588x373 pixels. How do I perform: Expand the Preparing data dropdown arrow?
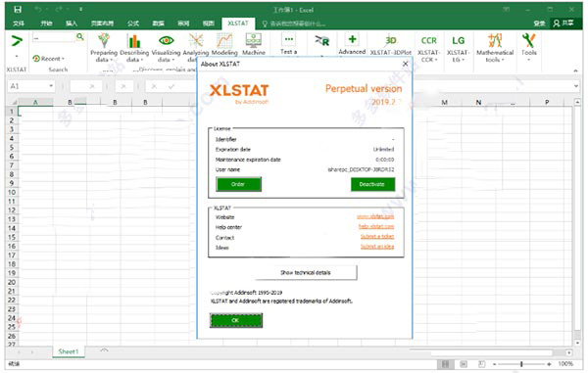(112, 60)
